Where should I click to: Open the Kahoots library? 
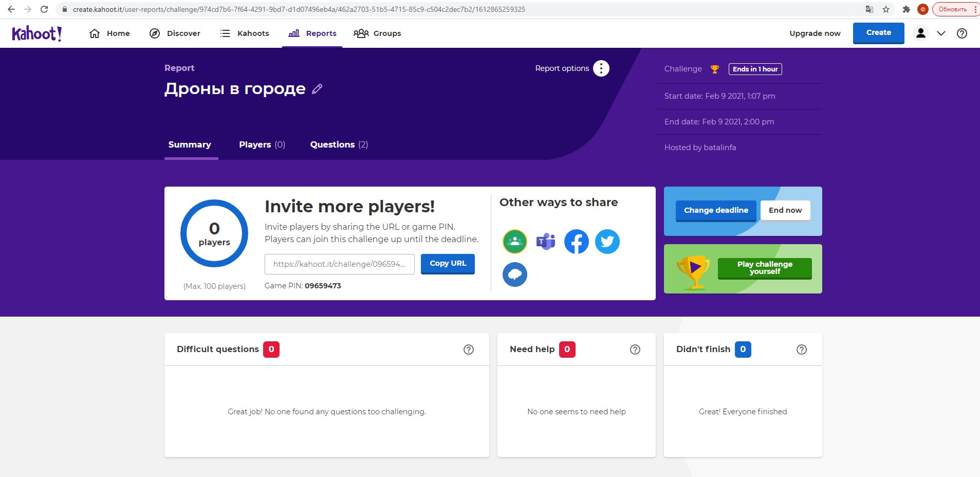pos(245,33)
